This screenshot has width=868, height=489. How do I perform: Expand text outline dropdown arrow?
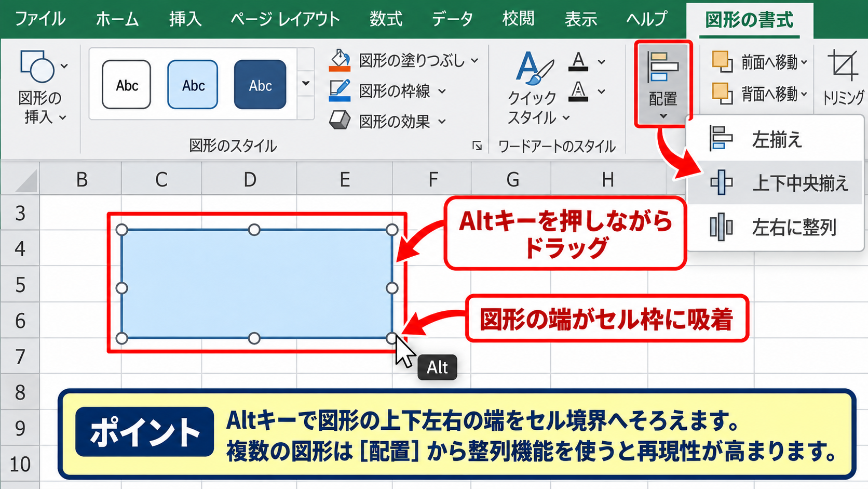602,91
